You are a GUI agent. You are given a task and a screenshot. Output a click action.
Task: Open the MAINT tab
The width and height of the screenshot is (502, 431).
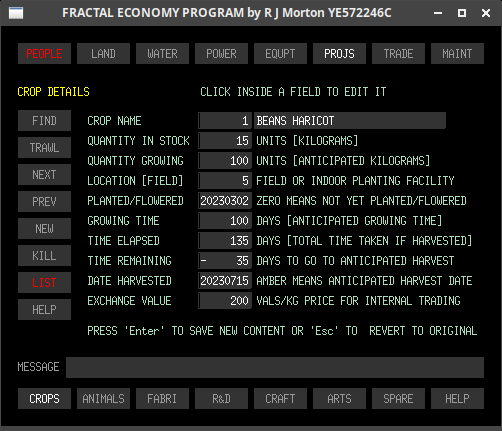point(457,54)
